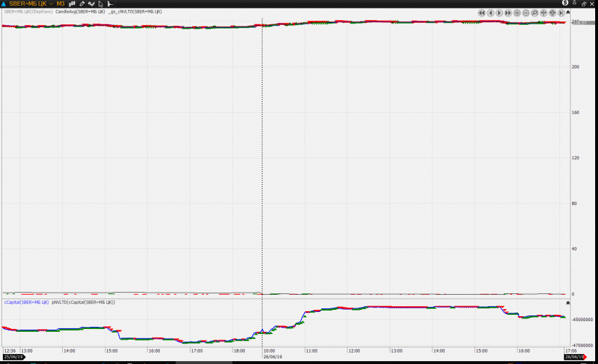Screen dimensions: 598x364
Task: Click the magnifier zoom region icon
Action: pos(534,13)
